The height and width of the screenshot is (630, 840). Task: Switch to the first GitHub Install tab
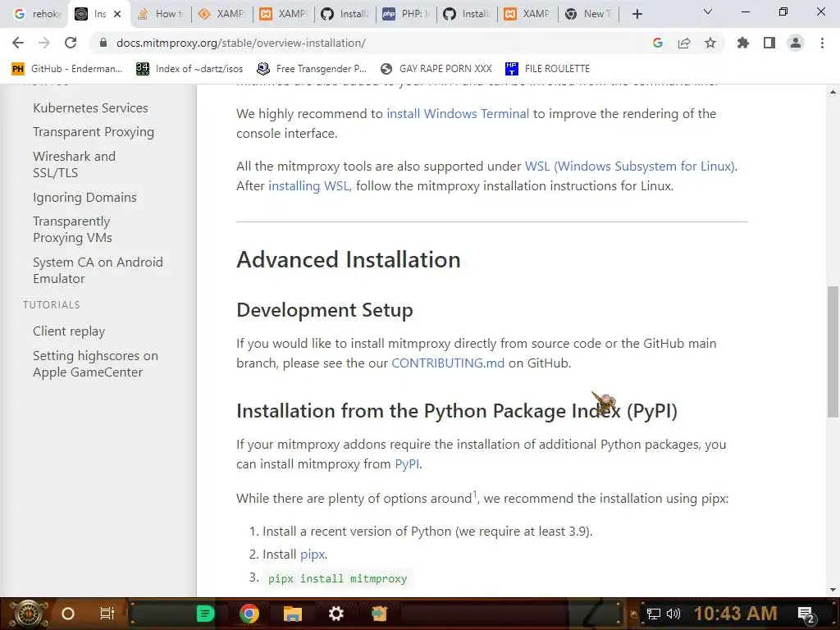[x=345, y=14]
